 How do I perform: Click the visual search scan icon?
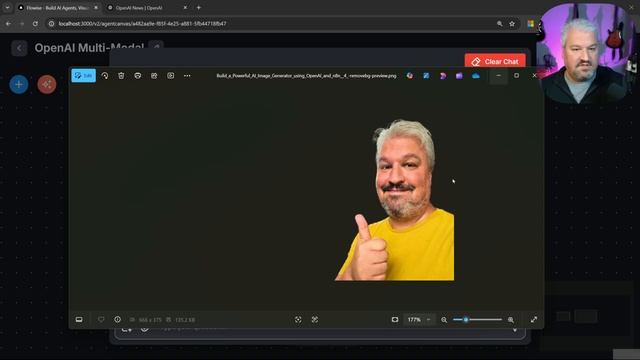pyautogui.click(x=298, y=320)
